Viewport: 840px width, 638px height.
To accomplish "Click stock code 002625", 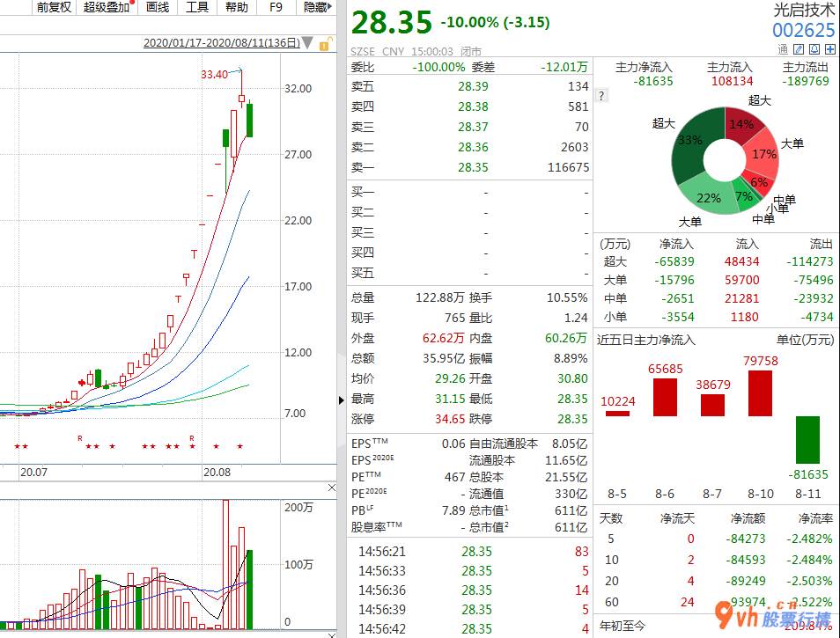I will (x=803, y=30).
